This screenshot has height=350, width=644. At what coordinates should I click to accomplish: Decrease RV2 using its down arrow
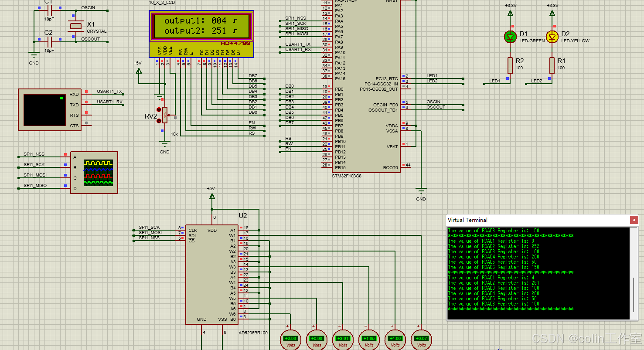pos(158,121)
